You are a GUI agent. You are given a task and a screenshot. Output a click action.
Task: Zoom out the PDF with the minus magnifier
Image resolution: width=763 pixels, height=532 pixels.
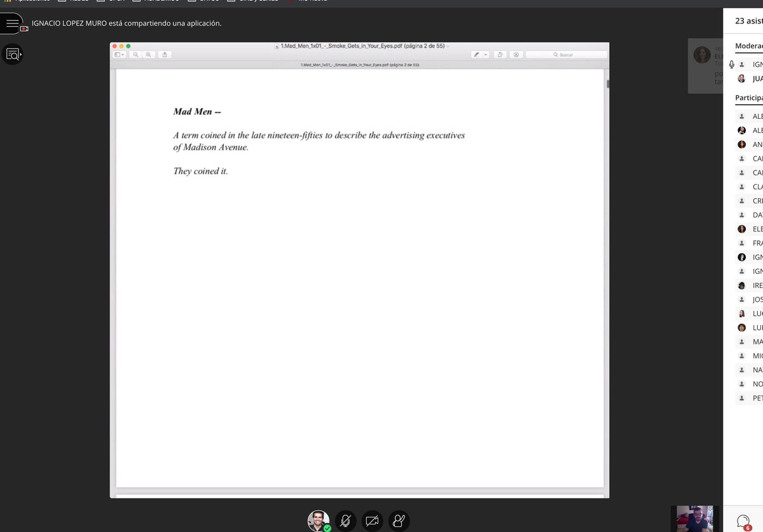tap(136, 55)
